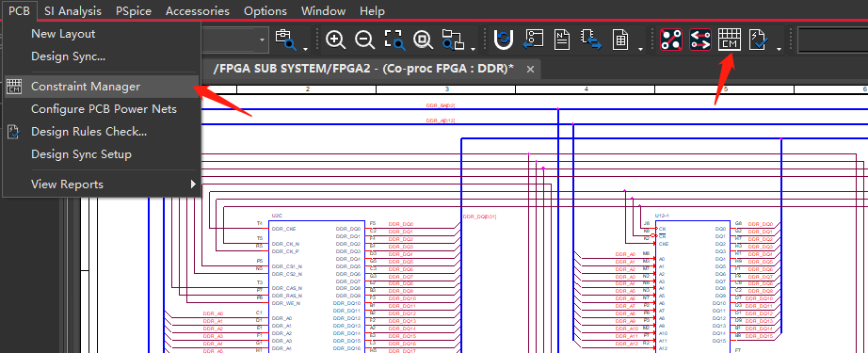
Task: Click the chip with blue arrows icon
Action: pyautogui.click(x=591, y=40)
